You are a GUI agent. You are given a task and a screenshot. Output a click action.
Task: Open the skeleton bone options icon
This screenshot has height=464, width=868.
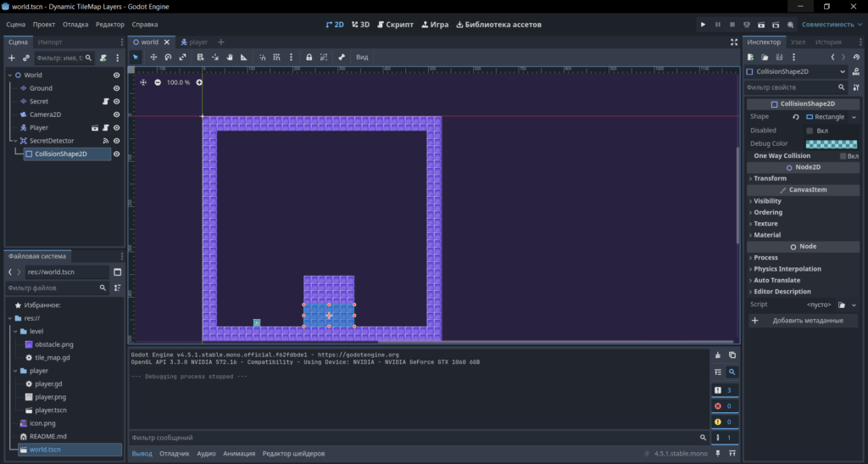pyautogui.click(x=342, y=57)
